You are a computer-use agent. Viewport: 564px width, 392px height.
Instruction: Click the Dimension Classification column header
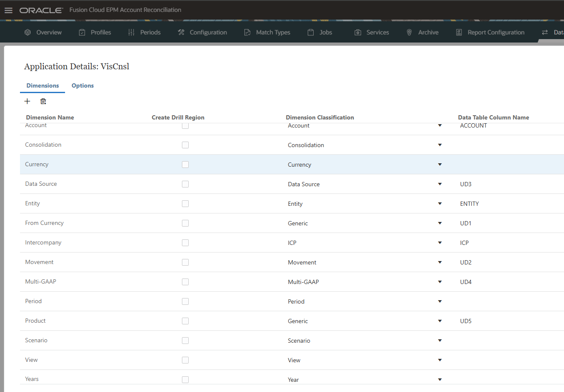320,117
